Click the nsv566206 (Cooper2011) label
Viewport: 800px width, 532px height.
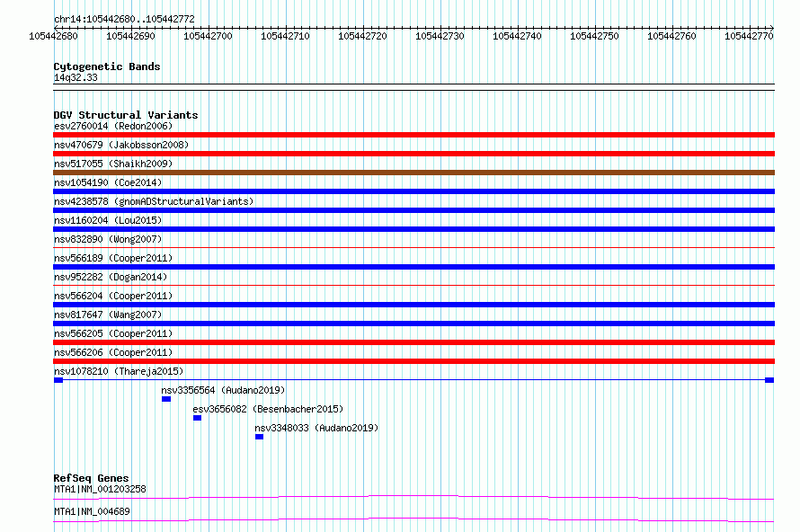pyautogui.click(x=113, y=352)
